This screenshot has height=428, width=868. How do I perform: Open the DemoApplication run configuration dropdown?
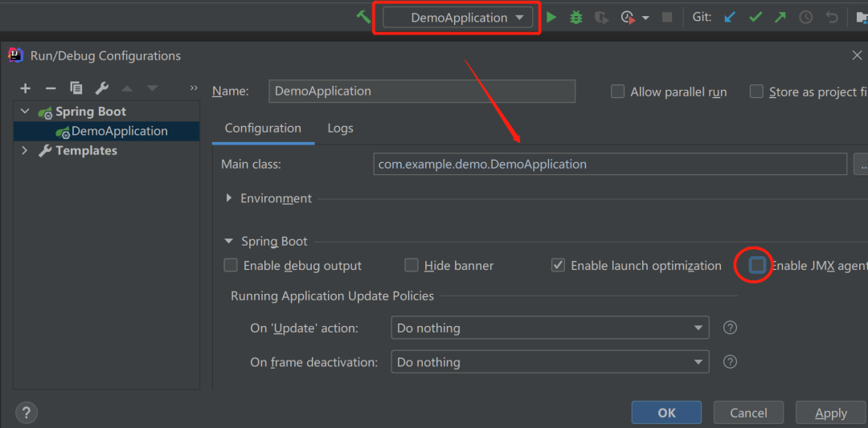pyautogui.click(x=458, y=18)
